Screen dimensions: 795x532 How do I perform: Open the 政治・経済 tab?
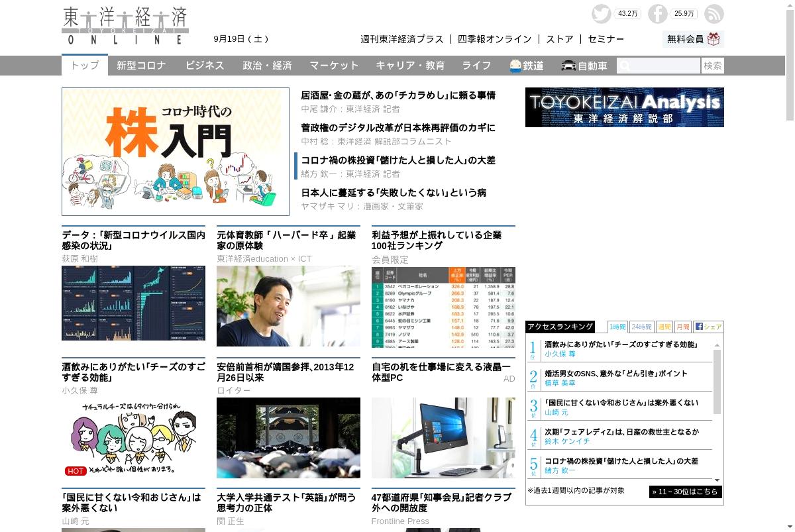(267, 66)
